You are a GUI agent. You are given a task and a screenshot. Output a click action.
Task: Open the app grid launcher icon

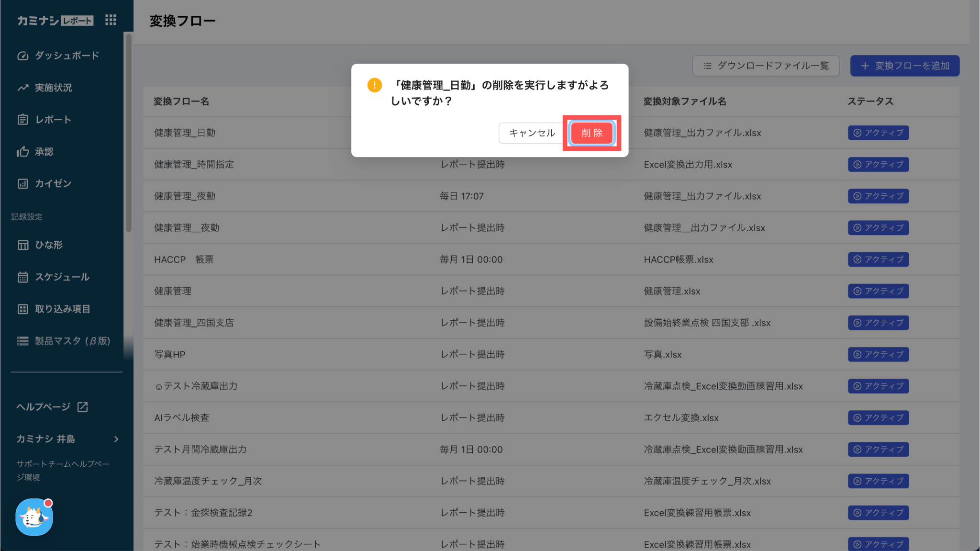[111, 20]
